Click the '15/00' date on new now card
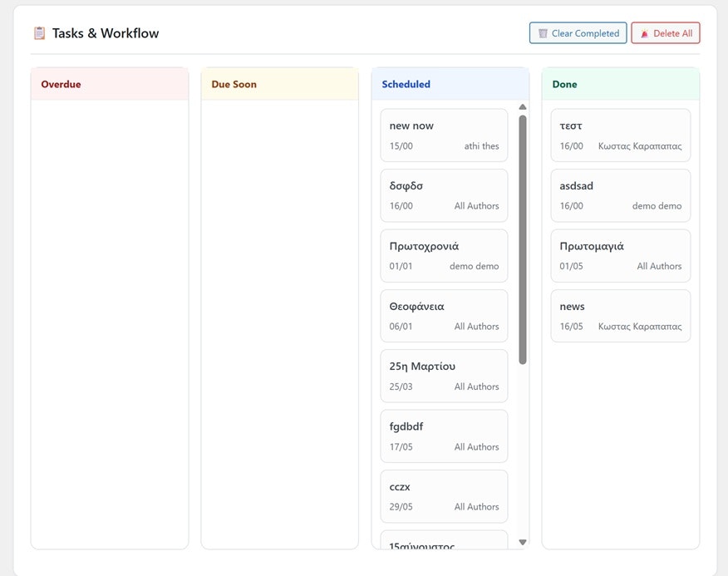 click(401, 145)
